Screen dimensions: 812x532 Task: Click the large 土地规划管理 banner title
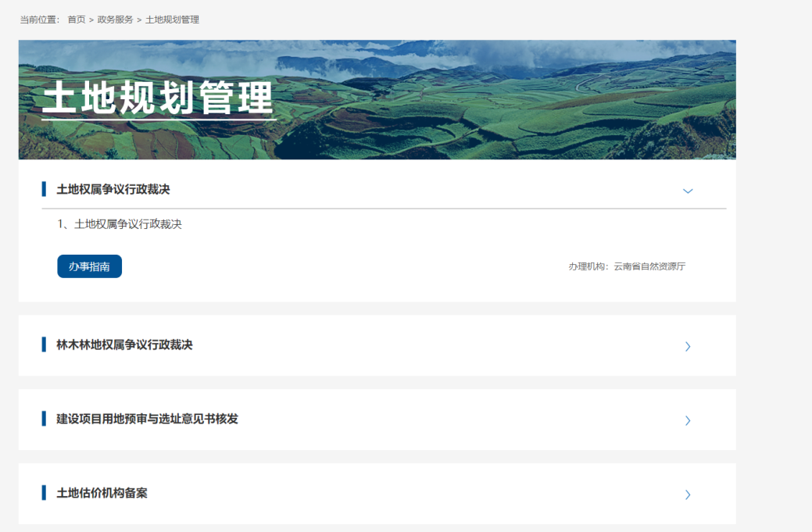pyautogui.click(x=159, y=99)
